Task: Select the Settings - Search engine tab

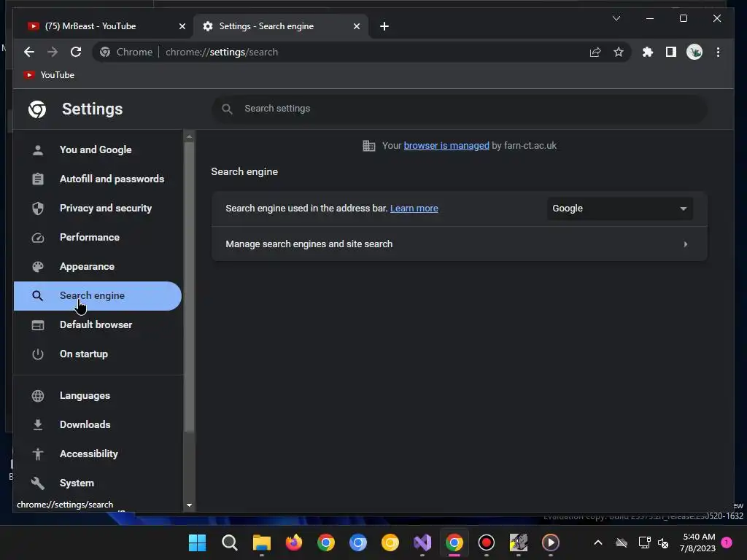Action: click(x=281, y=26)
